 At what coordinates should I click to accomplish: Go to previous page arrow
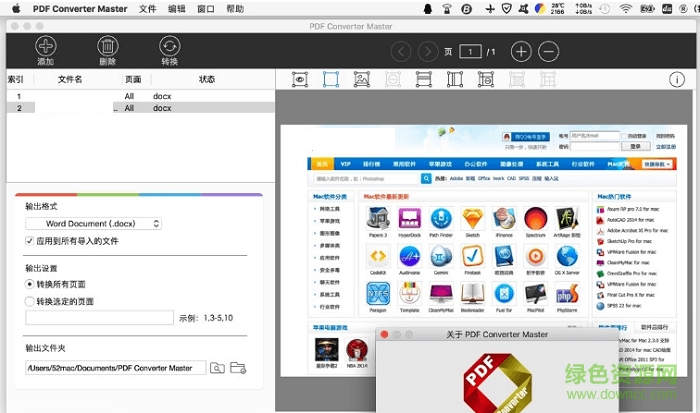click(x=400, y=52)
